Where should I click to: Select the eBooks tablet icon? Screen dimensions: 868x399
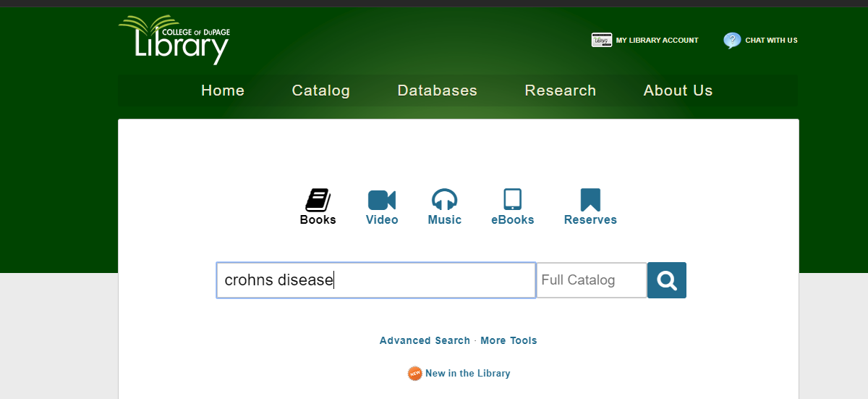(x=512, y=200)
